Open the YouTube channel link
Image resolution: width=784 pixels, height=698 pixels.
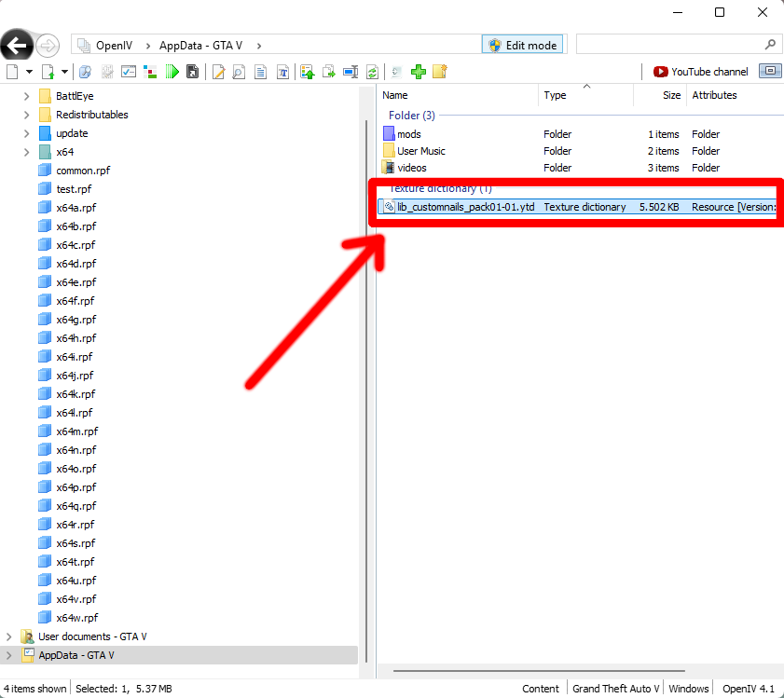tap(700, 72)
